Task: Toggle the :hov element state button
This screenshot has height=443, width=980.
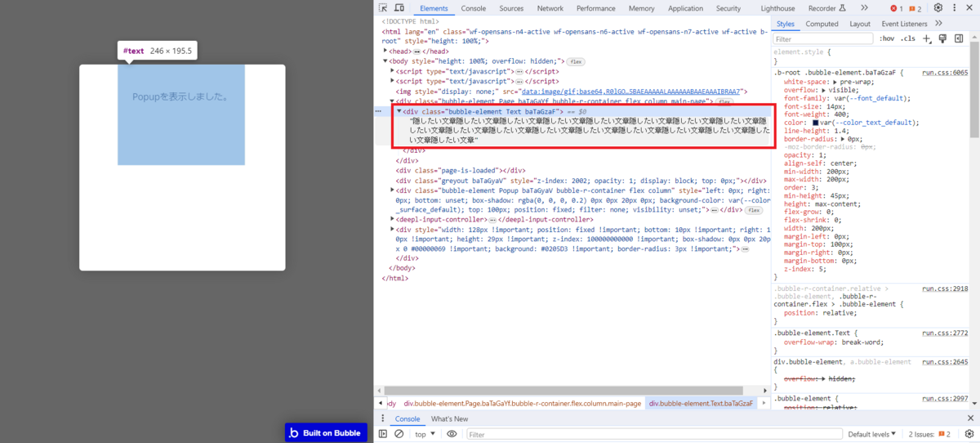Action: click(887, 38)
